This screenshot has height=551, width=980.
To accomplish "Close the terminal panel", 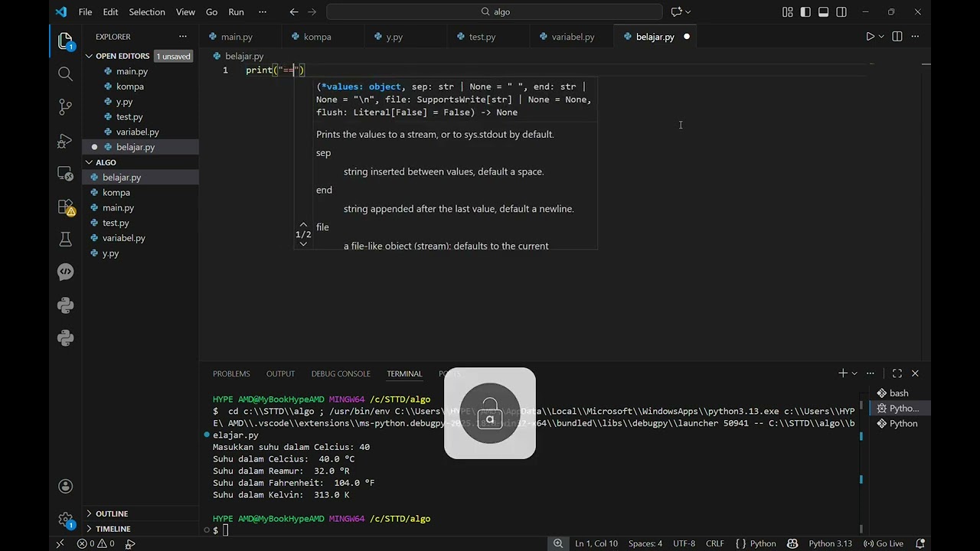I will 915,373.
